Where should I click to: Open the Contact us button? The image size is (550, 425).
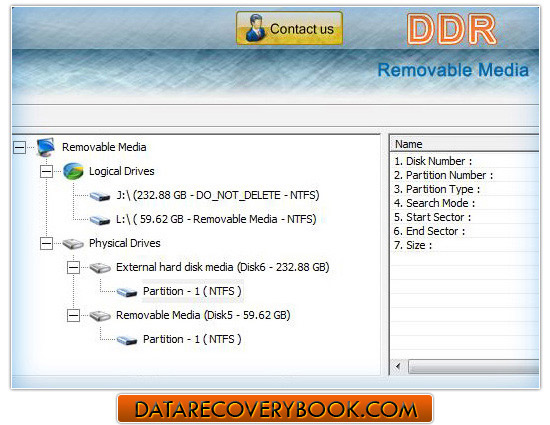(289, 28)
